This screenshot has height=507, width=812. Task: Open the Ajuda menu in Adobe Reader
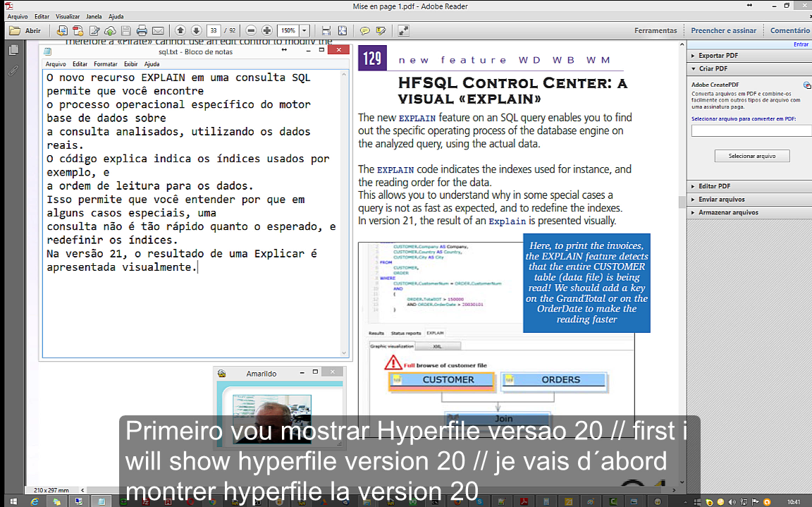click(x=116, y=17)
